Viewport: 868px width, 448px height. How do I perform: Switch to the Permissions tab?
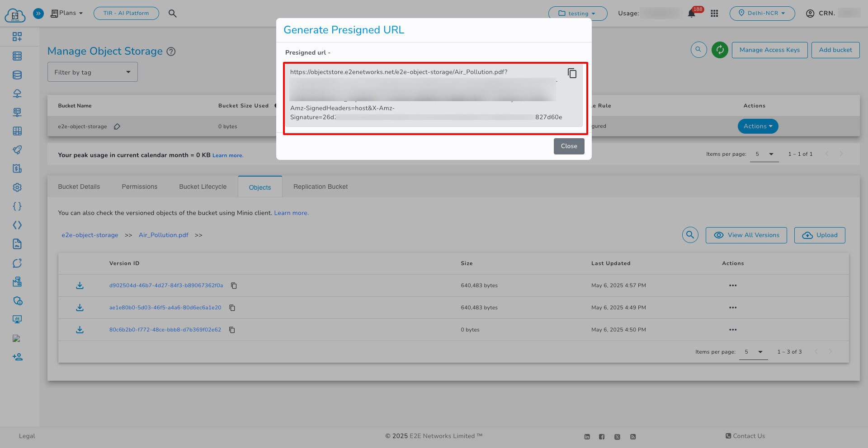[x=139, y=187]
